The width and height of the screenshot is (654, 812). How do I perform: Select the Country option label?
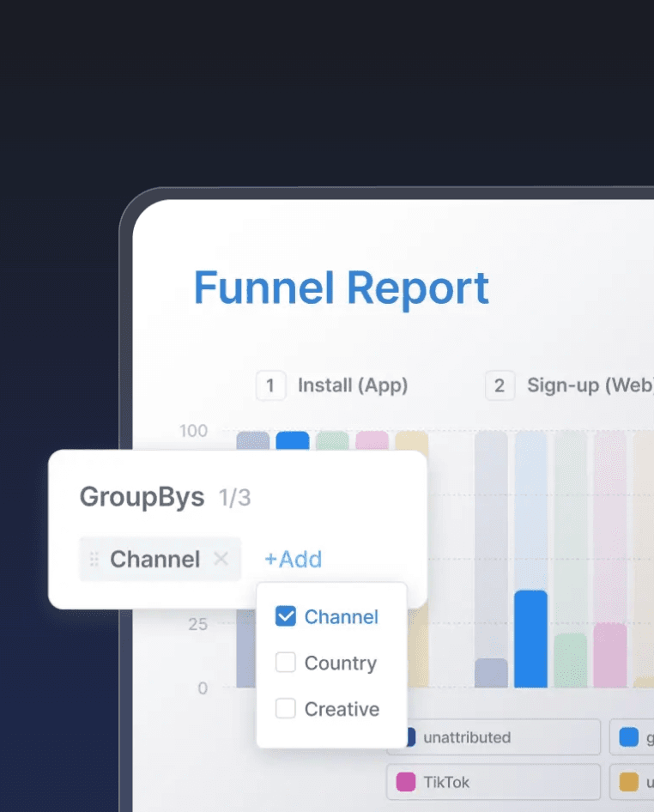click(340, 664)
